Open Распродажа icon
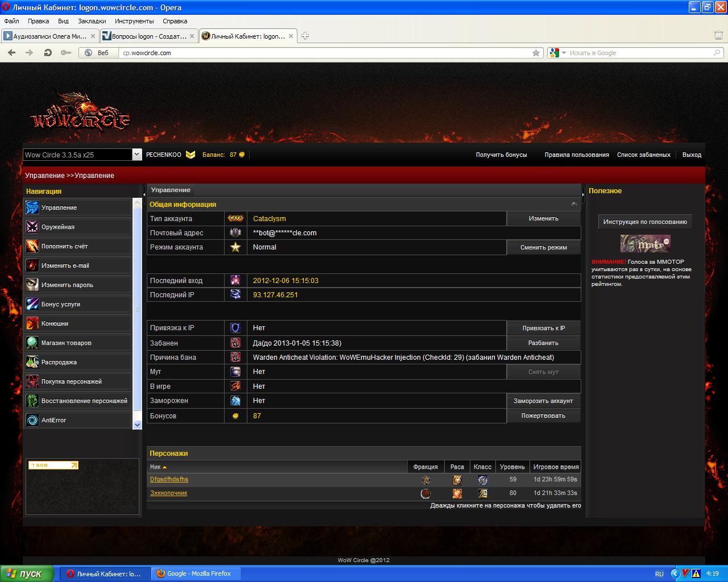The height and width of the screenshot is (582, 728). (32, 362)
